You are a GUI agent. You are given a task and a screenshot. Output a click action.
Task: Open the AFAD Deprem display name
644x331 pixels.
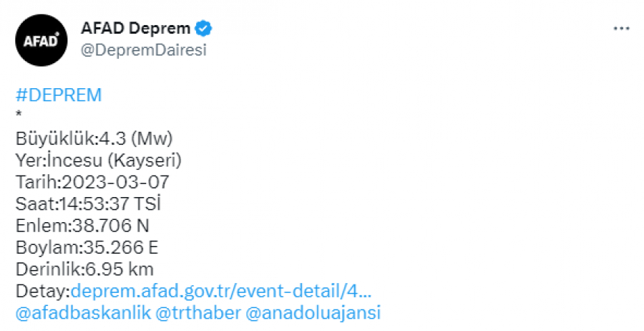[137, 29]
